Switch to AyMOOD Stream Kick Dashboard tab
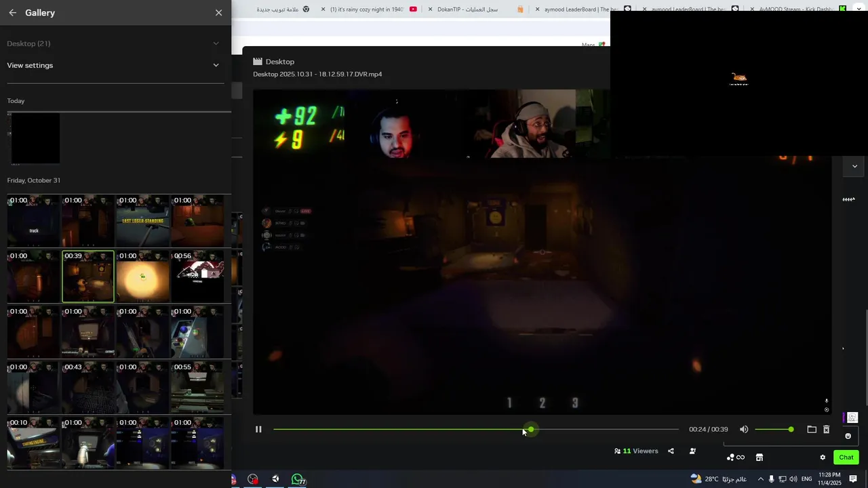 point(797,9)
